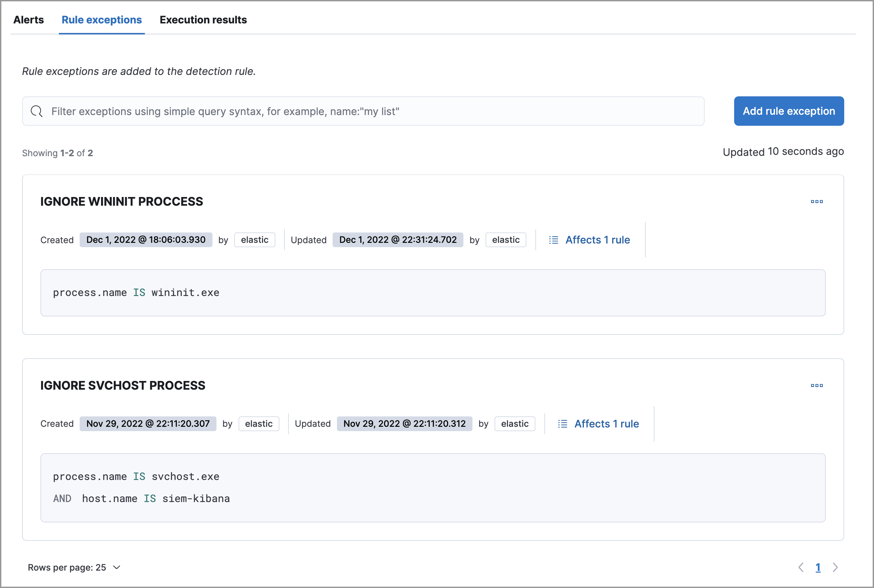This screenshot has height=588, width=874.
Task: Switch to the Alerts tab
Action: [x=28, y=20]
